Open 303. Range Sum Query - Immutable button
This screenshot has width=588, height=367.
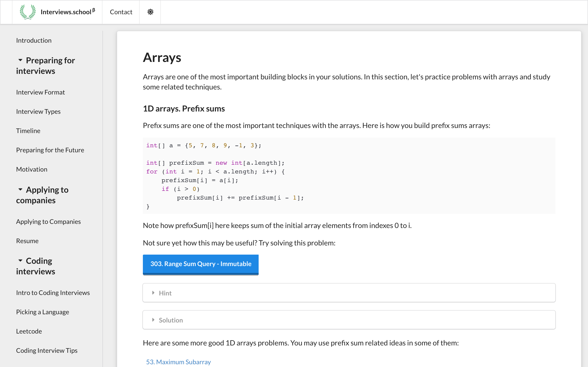(x=201, y=264)
